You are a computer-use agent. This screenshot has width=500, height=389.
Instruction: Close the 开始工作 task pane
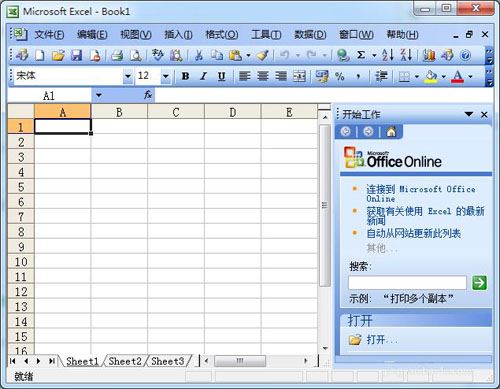coord(484,115)
